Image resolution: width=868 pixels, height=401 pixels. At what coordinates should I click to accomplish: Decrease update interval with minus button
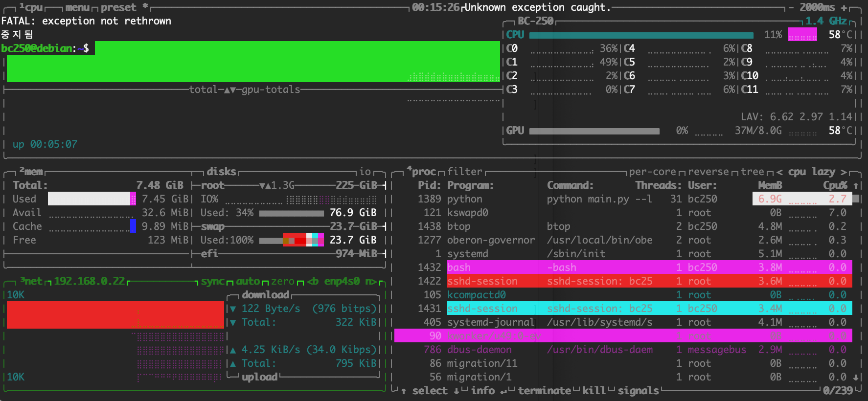pos(791,7)
